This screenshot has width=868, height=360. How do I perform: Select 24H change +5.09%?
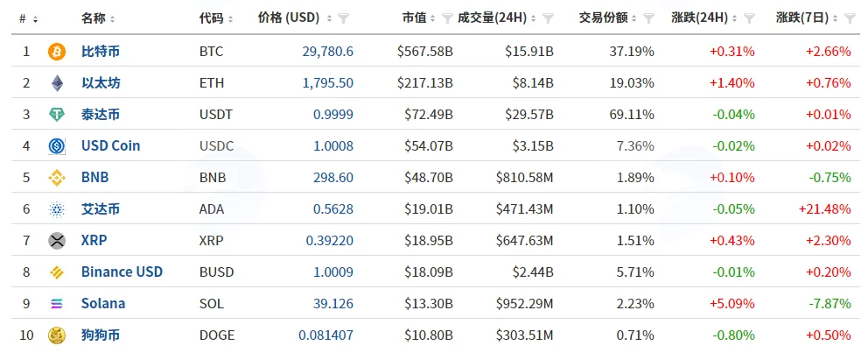(731, 304)
